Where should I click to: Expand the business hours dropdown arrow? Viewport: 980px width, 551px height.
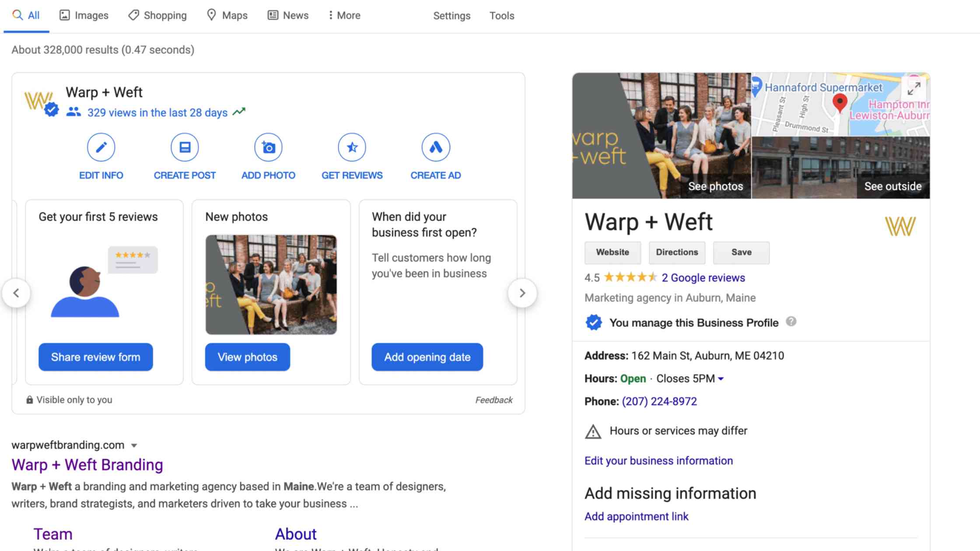[721, 379]
